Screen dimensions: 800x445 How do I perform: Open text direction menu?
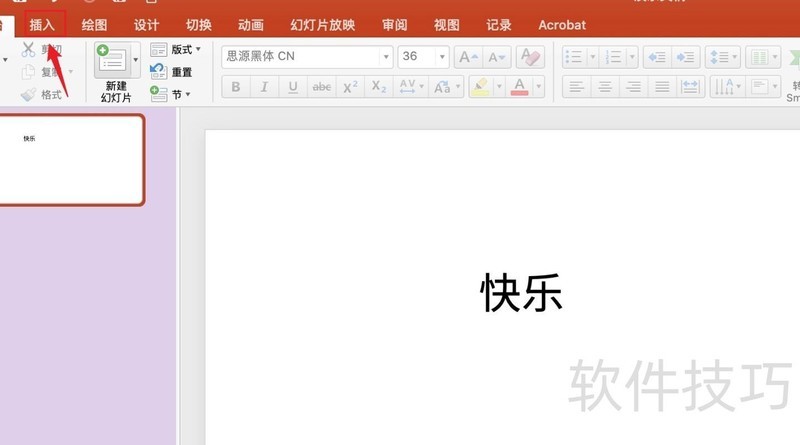click(x=727, y=87)
